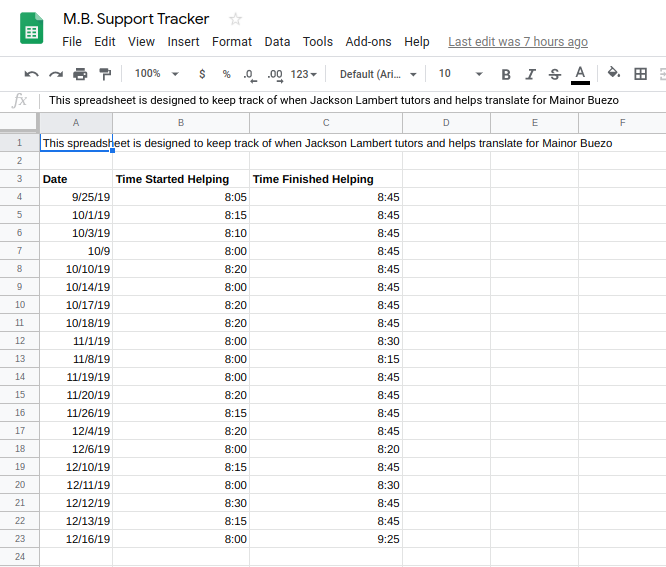Toggle strikethrough formatting
Screen dimensions: 666x567
(x=555, y=75)
